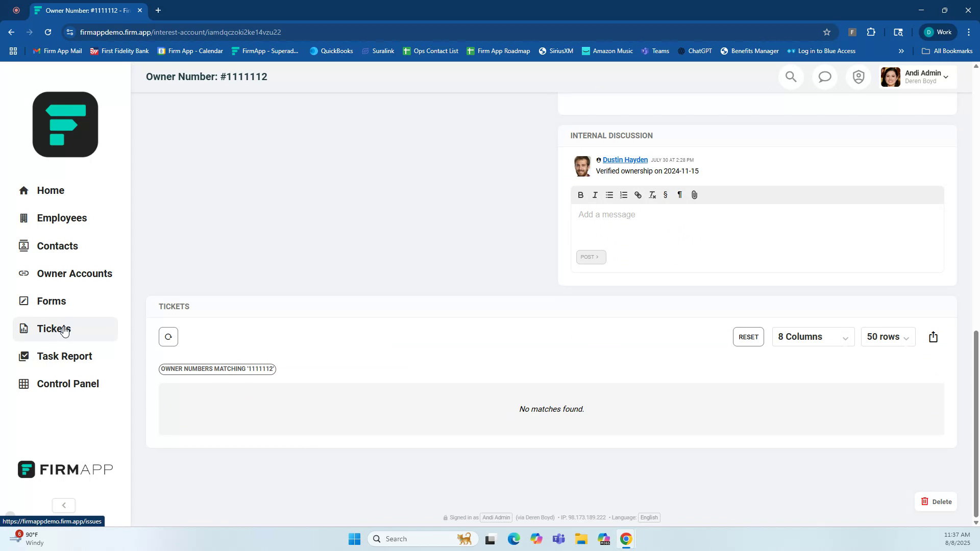This screenshot has width=980, height=551.
Task: Clear text formatting with the Tx icon
Action: pyautogui.click(x=652, y=194)
